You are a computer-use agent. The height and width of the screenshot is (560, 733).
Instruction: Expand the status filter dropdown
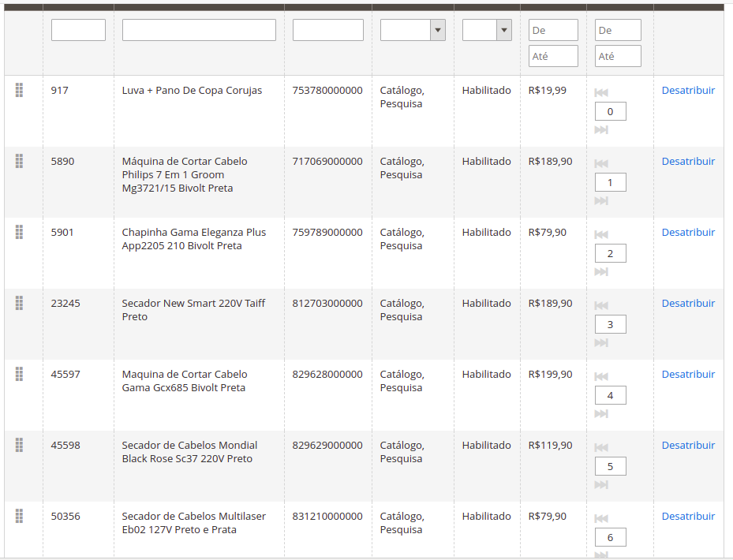[x=487, y=30]
